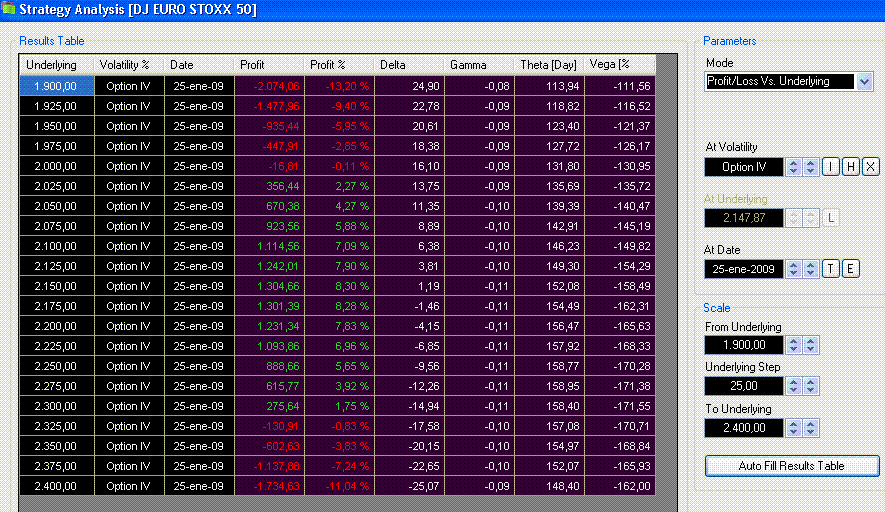Select the 2.325,00 underlying cell
The width and height of the screenshot is (885, 512).
click(57, 426)
